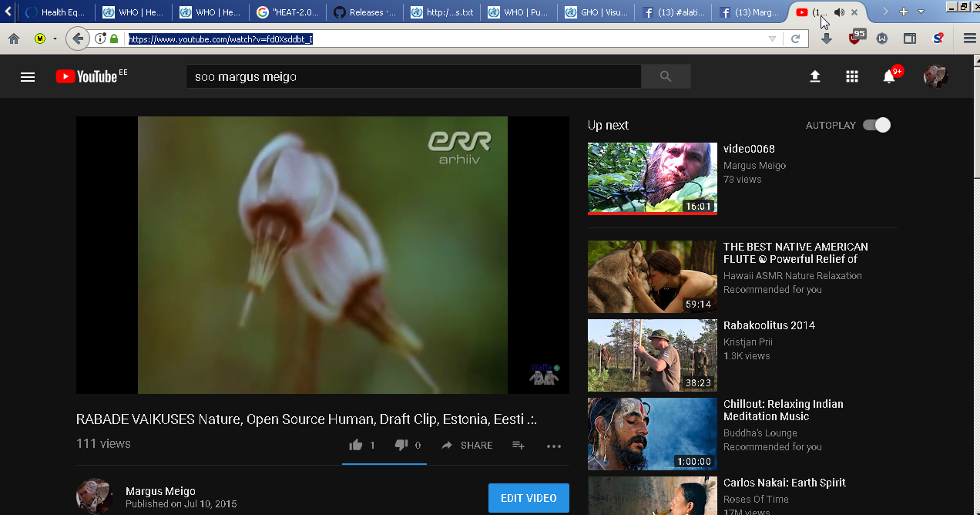
Task: Mute the YouTube tab via speaker icon
Action: point(838,12)
